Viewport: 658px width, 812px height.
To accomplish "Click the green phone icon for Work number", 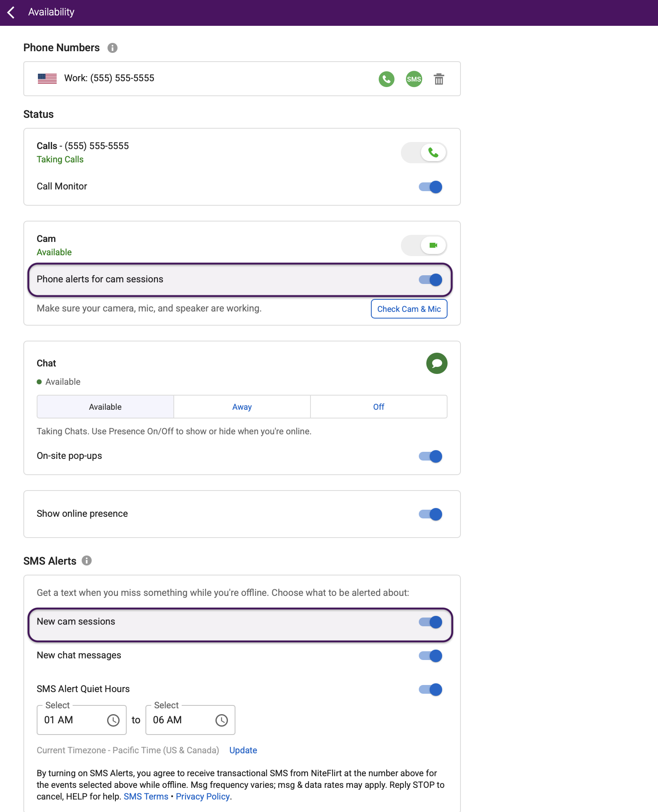I will pyautogui.click(x=386, y=79).
